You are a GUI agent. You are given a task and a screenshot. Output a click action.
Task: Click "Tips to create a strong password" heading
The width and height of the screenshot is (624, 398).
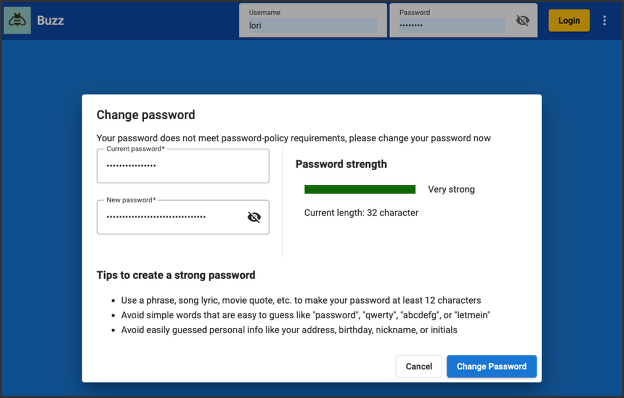coord(176,275)
